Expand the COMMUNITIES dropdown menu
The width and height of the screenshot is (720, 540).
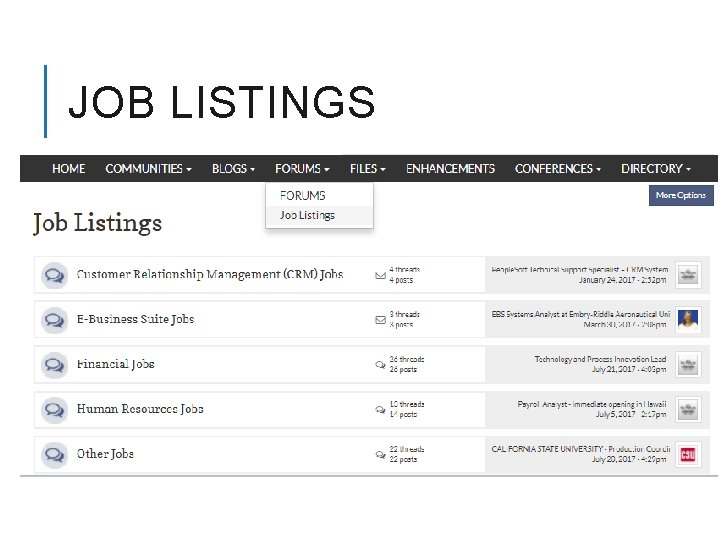tap(148, 169)
